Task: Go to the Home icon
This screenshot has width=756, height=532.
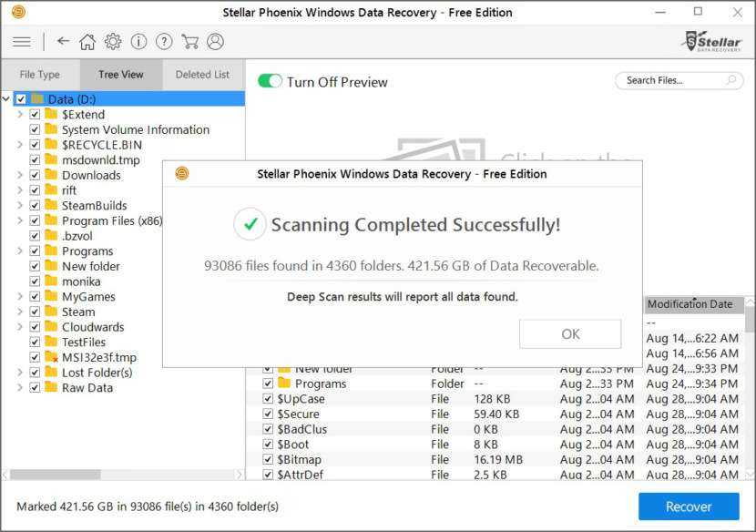Action: [87, 42]
